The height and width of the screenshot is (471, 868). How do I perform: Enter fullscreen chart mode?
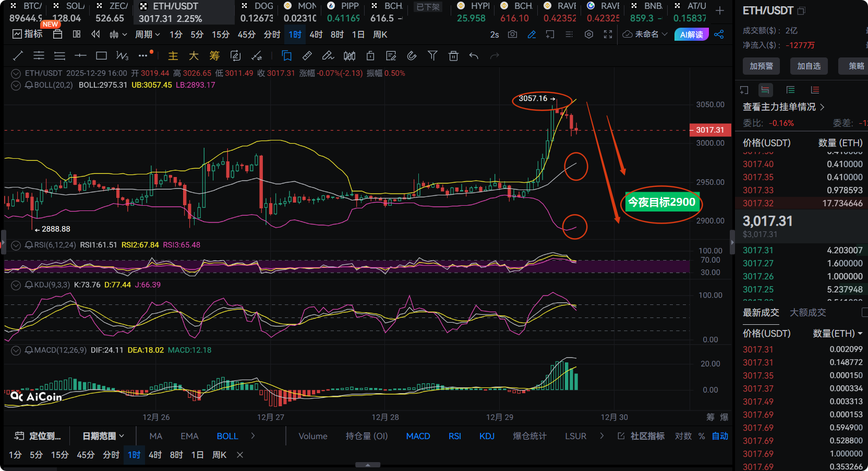click(x=608, y=34)
